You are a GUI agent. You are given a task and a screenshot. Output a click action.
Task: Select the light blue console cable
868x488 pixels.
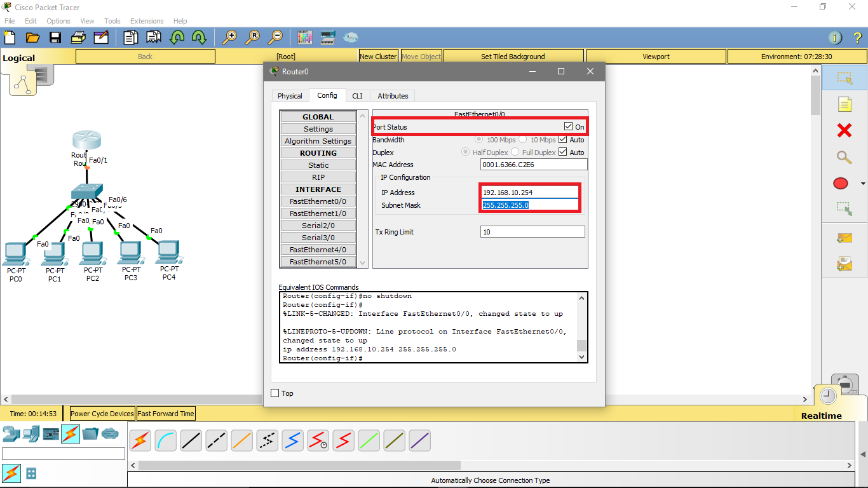[x=166, y=440]
